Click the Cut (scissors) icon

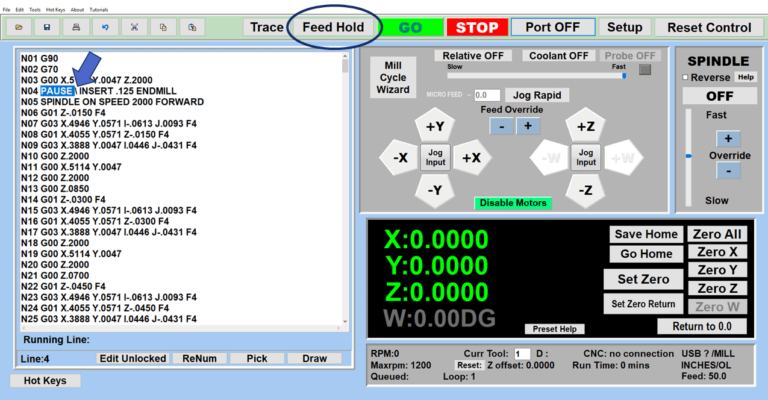point(134,27)
